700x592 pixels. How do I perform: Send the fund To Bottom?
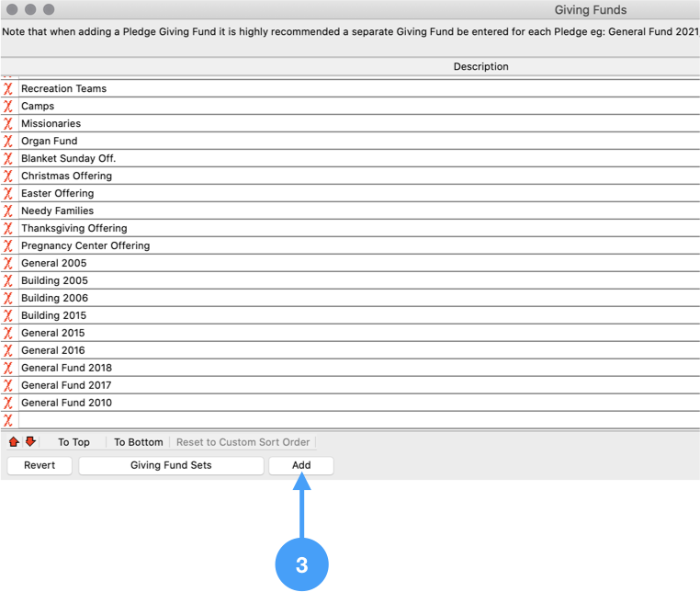point(139,442)
